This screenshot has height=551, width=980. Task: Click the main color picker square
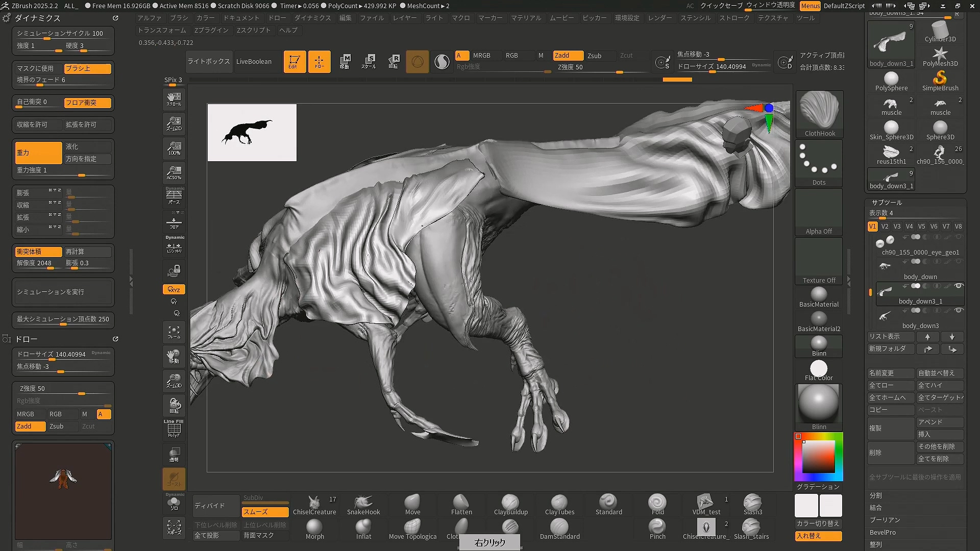coord(818,456)
